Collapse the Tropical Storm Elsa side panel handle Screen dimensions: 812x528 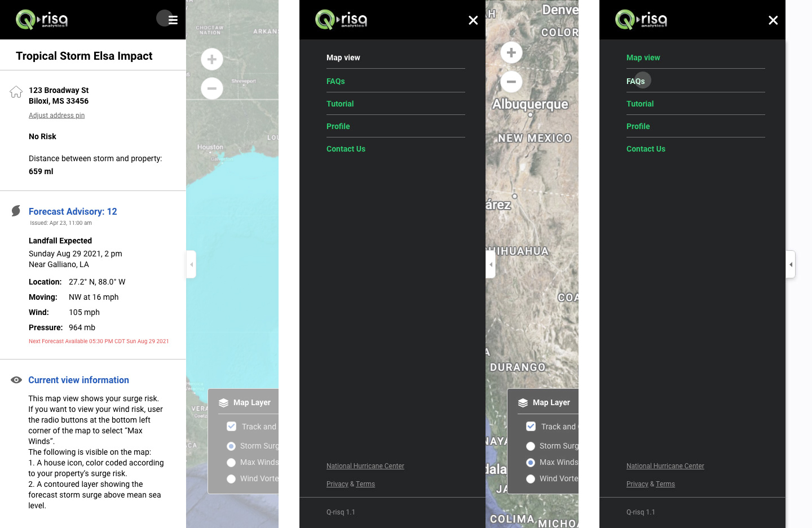pyautogui.click(x=192, y=264)
